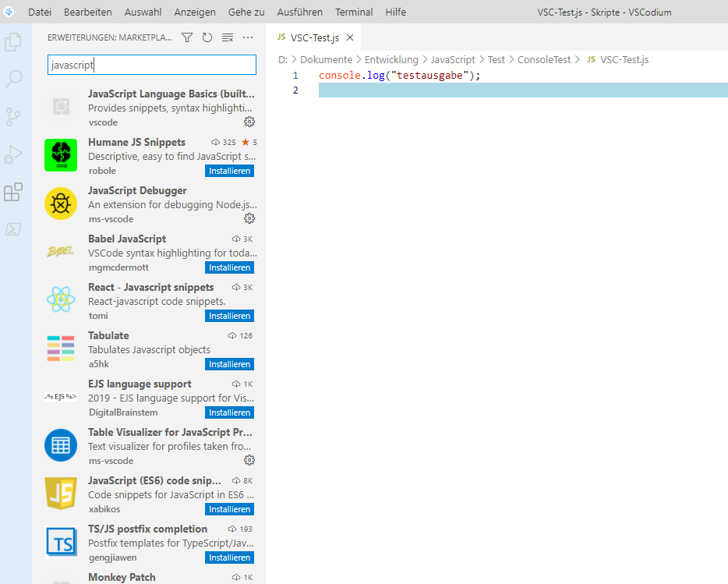The height and width of the screenshot is (584, 728).
Task: Open the Source Control view
Action: (13, 117)
